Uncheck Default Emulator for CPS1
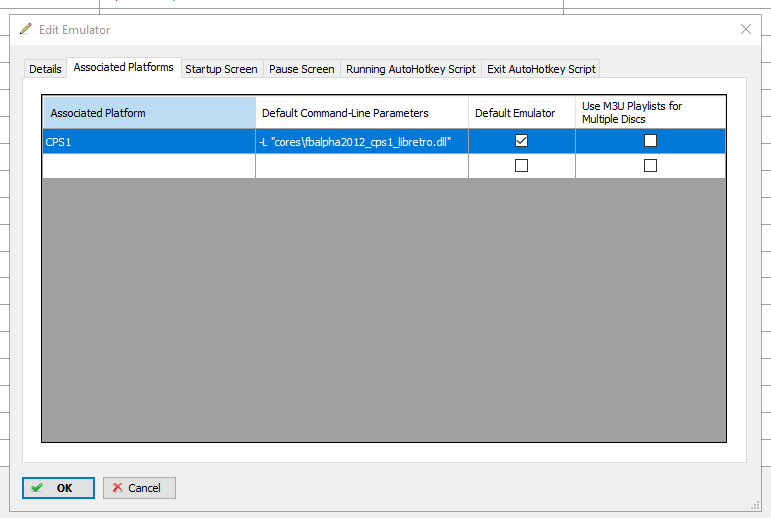Image resolution: width=771 pixels, height=518 pixels. pos(521,141)
